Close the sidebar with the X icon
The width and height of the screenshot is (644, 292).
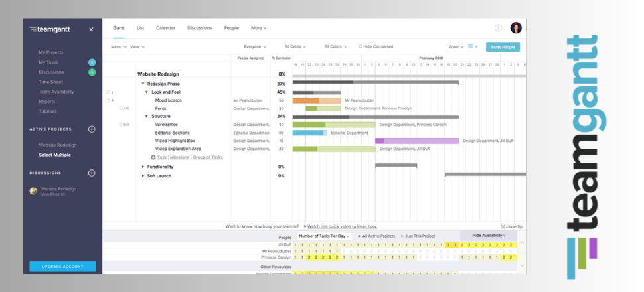[91, 30]
